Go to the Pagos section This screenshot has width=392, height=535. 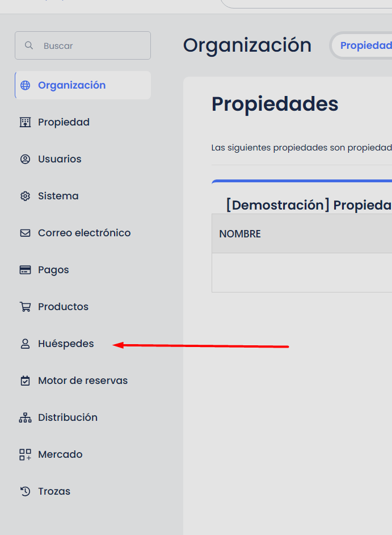coord(53,270)
